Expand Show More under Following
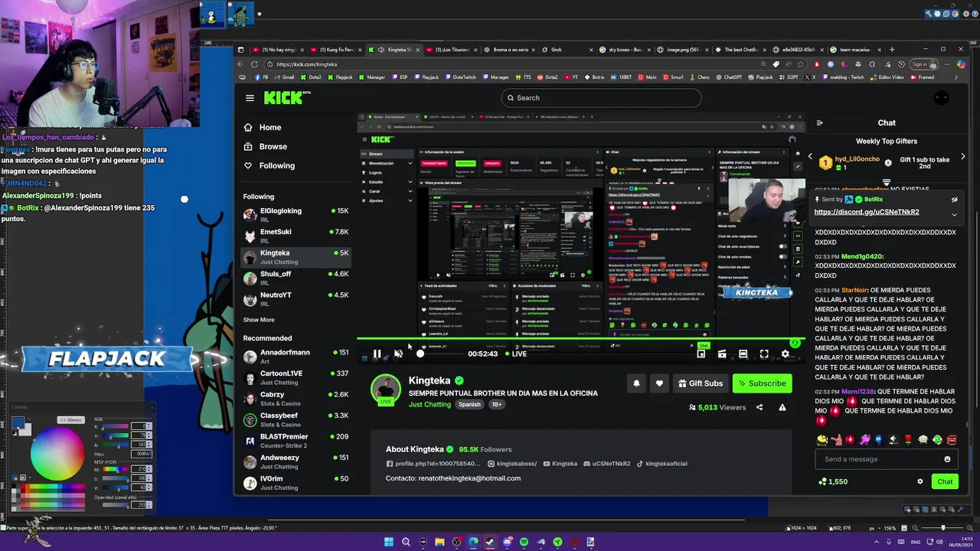The width and height of the screenshot is (980, 551). pos(259,320)
